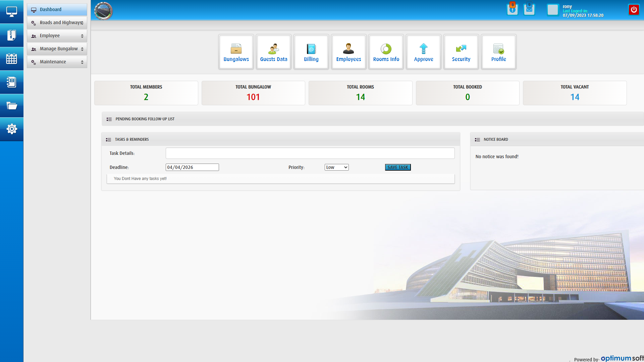Click the SAVE TASK button
The width and height of the screenshot is (644, 362).
398,167
